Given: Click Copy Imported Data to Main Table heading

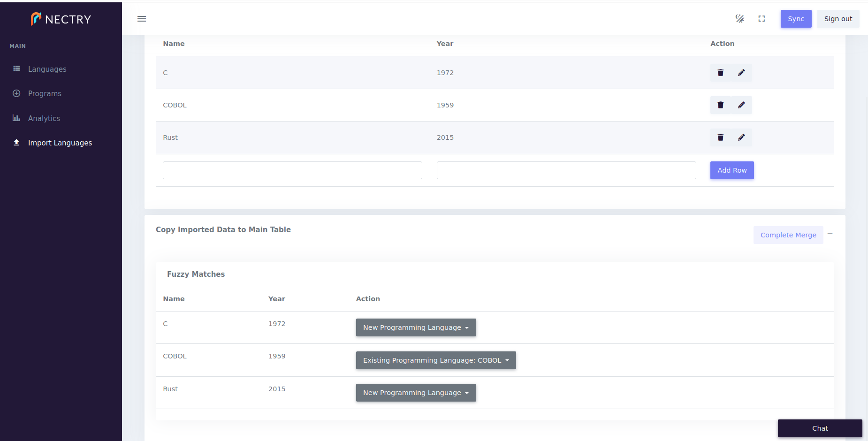Looking at the screenshot, I should (x=223, y=229).
